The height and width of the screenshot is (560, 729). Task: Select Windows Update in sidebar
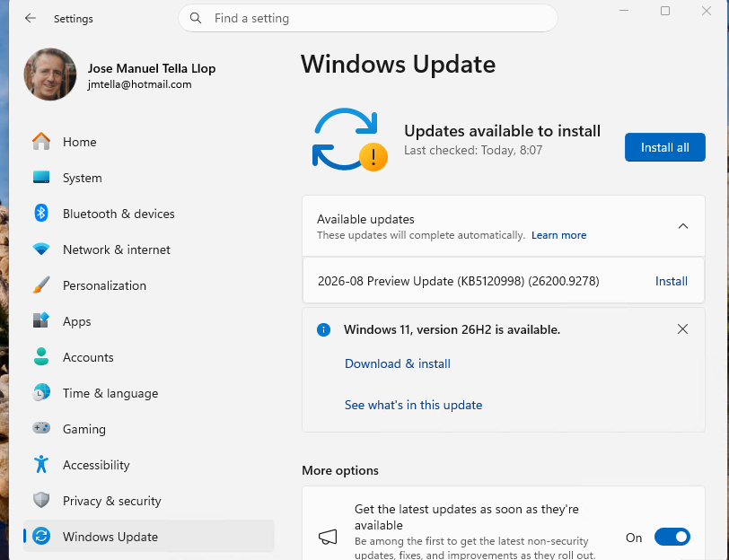tap(149, 536)
